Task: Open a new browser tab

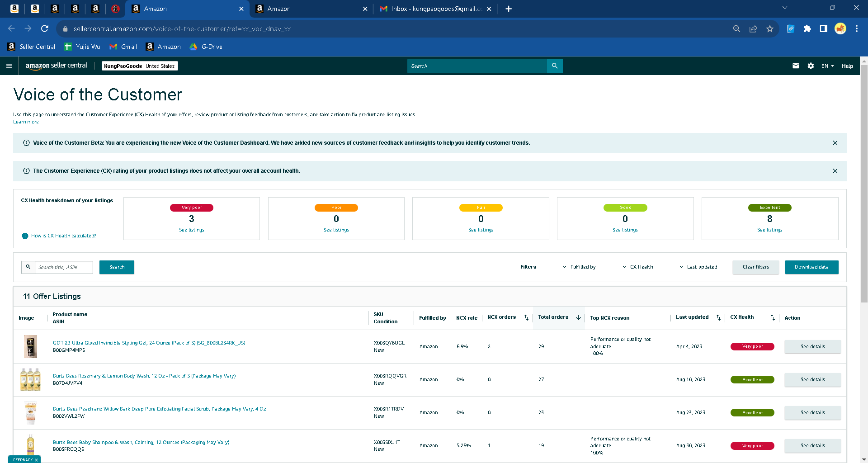Action: pyautogui.click(x=509, y=9)
